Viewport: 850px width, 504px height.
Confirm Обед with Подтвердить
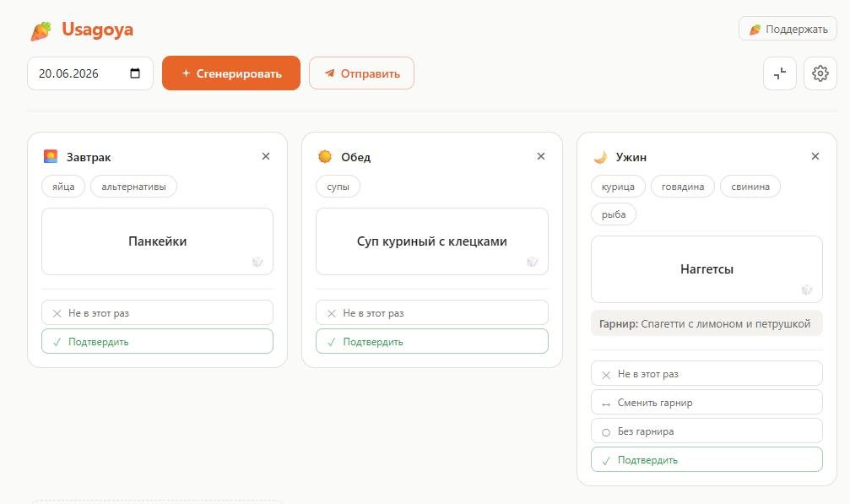click(432, 341)
